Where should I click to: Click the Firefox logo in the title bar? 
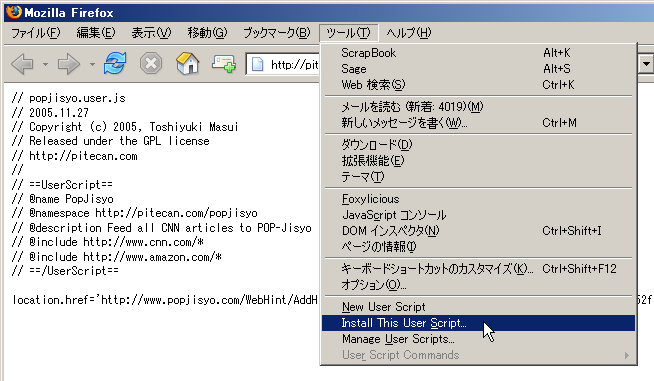point(14,12)
